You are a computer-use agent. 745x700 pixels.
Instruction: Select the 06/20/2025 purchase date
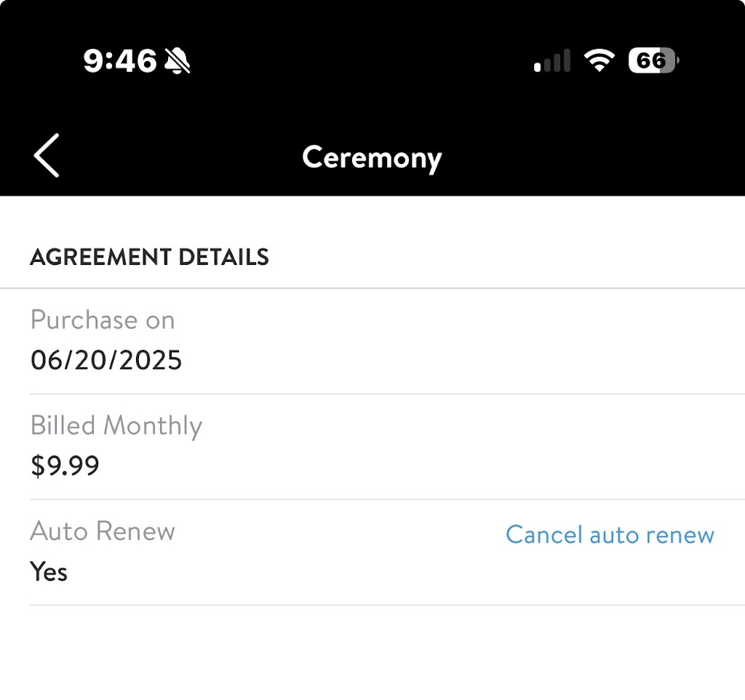point(106,360)
